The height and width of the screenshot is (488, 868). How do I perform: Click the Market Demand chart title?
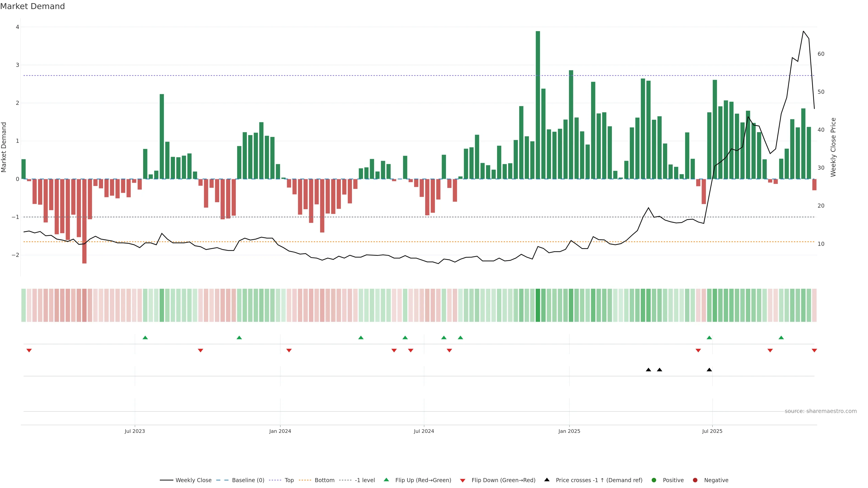click(x=32, y=6)
